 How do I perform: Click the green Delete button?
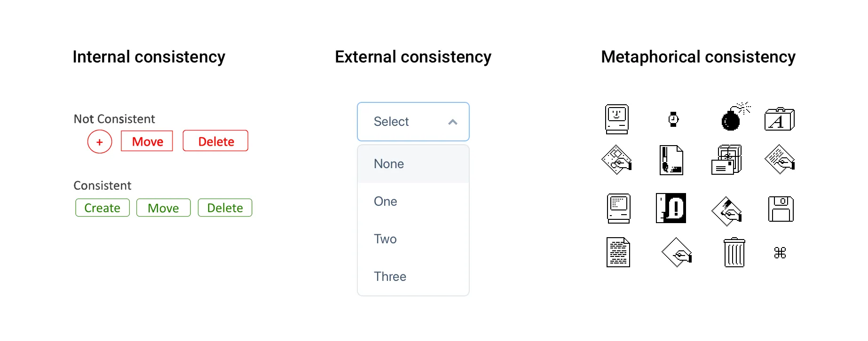click(225, 208)
